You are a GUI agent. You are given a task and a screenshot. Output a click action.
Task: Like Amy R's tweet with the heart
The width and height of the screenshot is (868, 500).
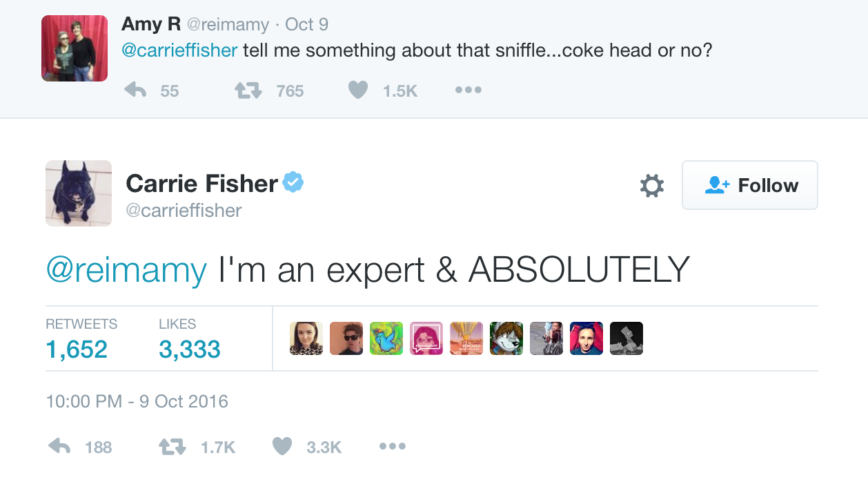coord(357,90)
